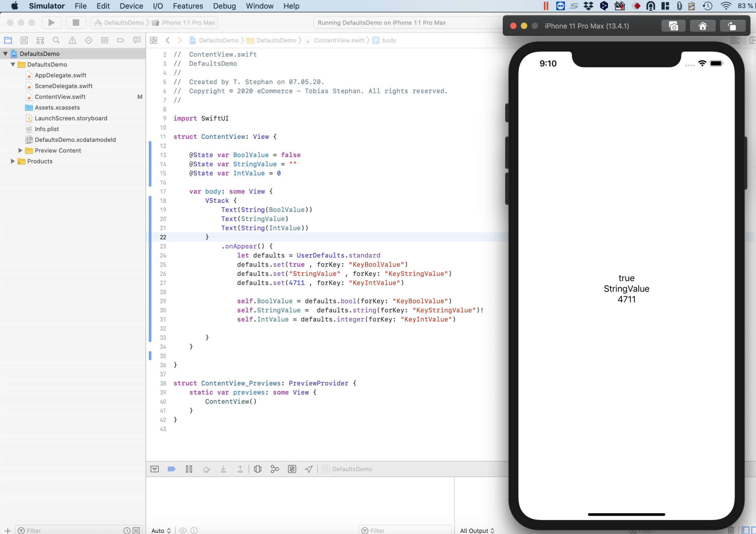Open the Find navigator search icon
The width and height of the screenshot is (756, 534).
pyautogui.click(x=56, y=40)
